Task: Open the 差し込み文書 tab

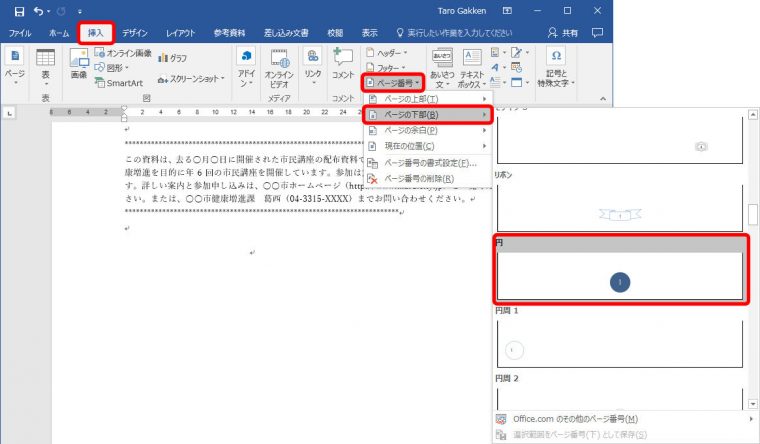Action: (x=286, y=33)
